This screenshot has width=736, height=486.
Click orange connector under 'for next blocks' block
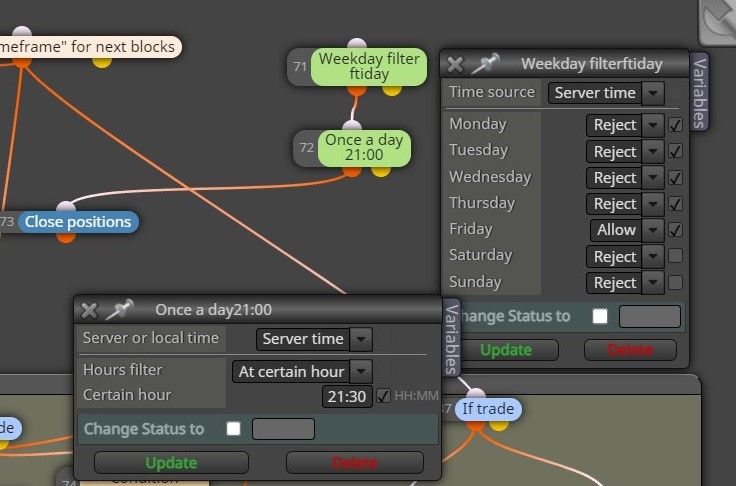pyautogui.click(x=22, y=62)
